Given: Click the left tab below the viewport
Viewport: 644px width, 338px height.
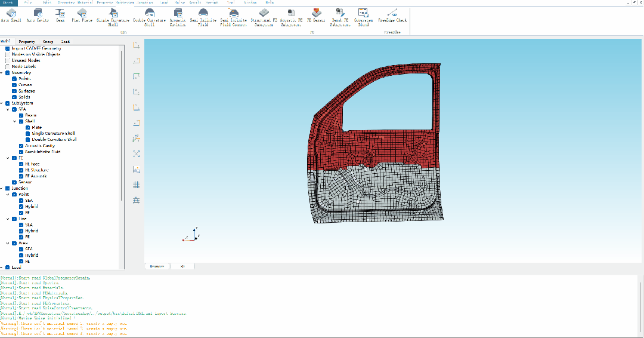Looking at the screenshot, I should [157, 266].
